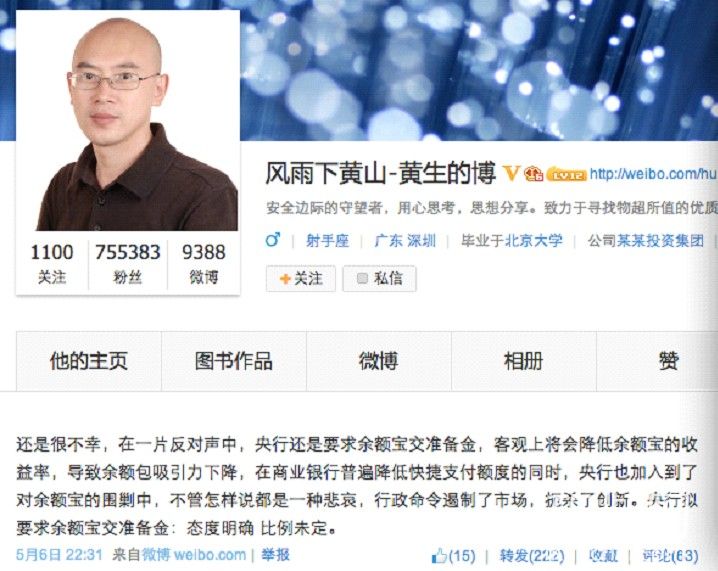This screenshot has width=718, height=571.
Task: Open the 评论(63) comments link
Action: (670, 556)
